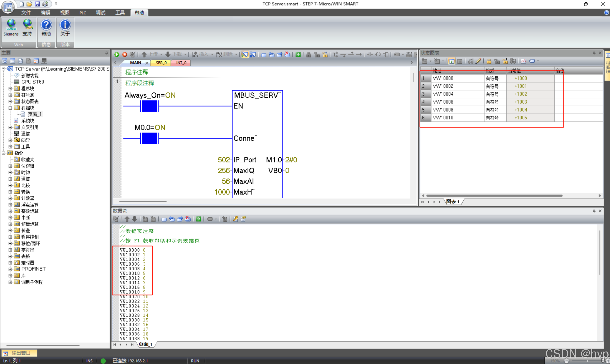Click the green RUN button in editor toolbar
The width and height of the screenshot is (610, 364).
(117, 54)
